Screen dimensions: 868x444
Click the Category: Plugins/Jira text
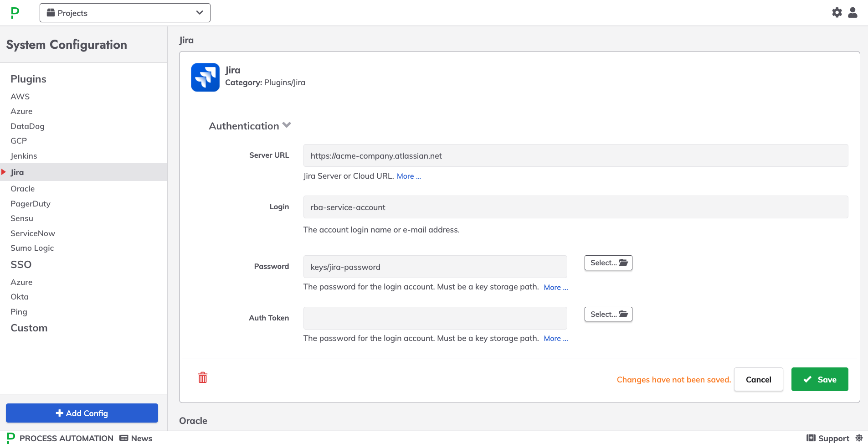pos(265,83)
